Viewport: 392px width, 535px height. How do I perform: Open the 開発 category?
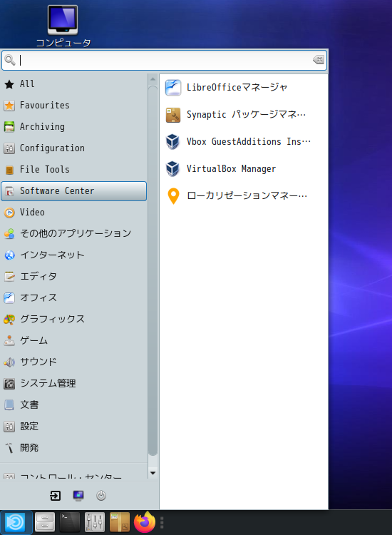click(x=73, y=448)
